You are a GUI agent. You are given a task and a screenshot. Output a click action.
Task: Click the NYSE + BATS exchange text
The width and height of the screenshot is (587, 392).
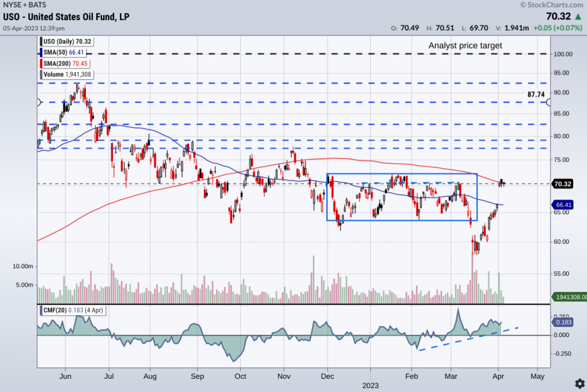click(25, 5)
